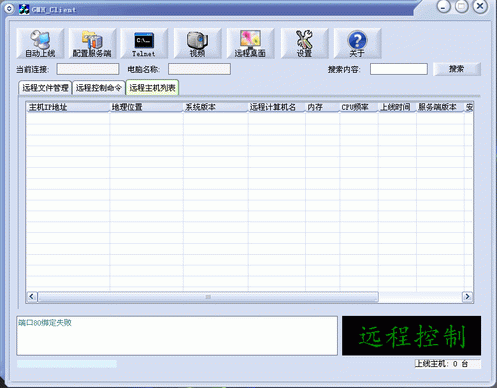Open the 远程桌面 remote desktop icon

(250, 43)
